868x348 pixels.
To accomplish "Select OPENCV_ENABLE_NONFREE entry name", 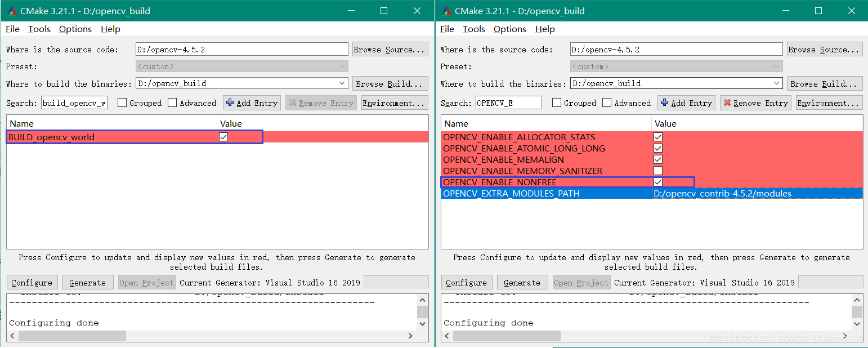I will point(499,182).
